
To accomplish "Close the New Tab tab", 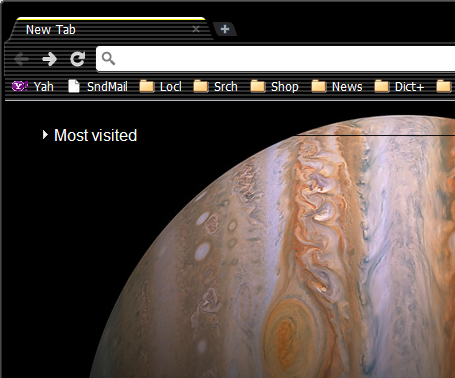I will coord(196,29).
